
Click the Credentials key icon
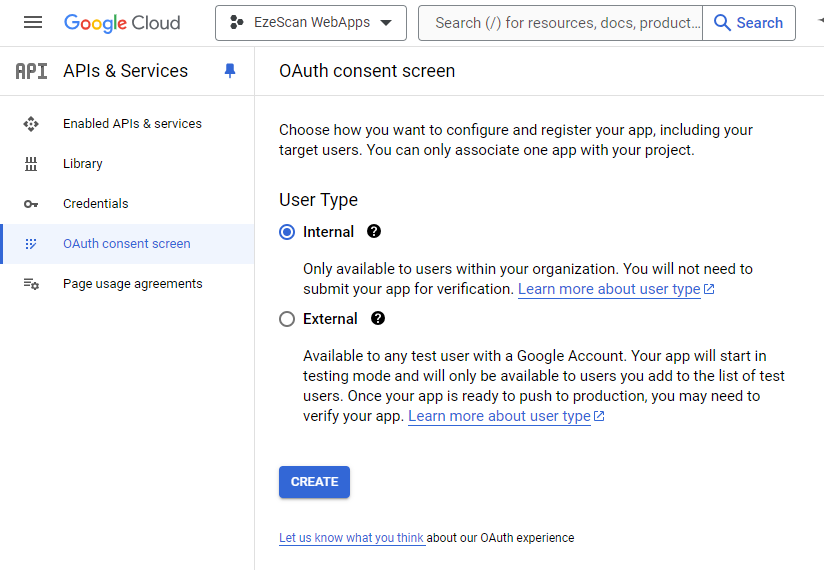pos(31,204)
